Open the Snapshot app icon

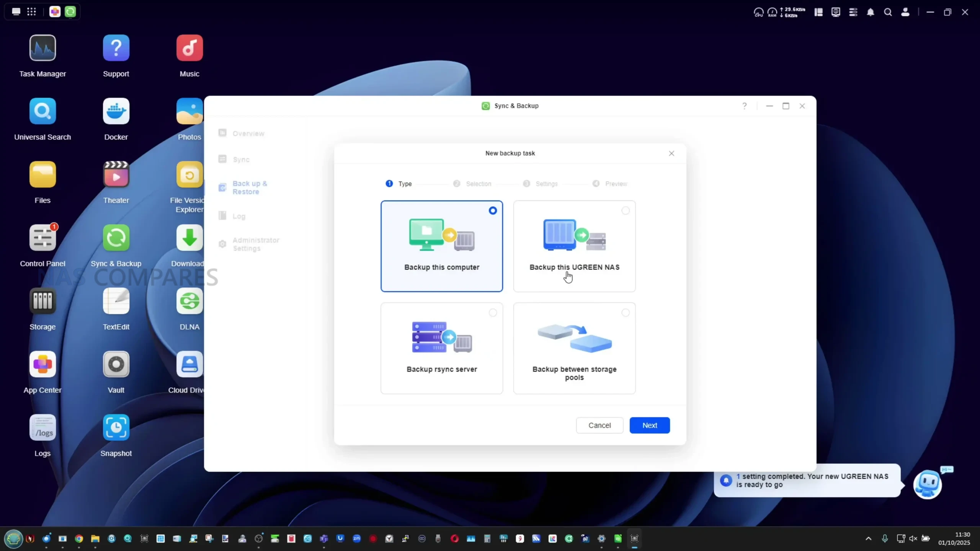pos(116,427)
